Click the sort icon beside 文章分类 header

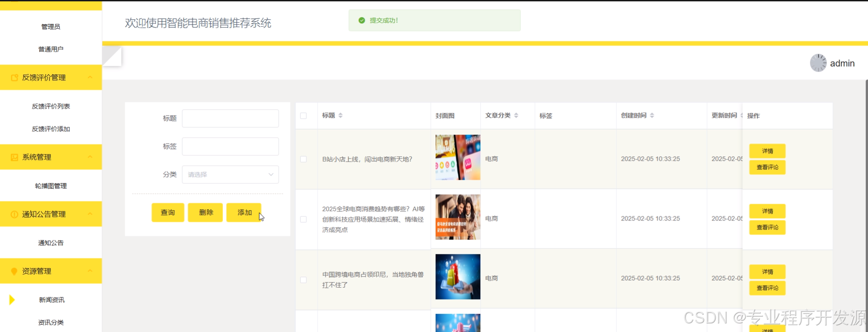click(x=516, y=116)
